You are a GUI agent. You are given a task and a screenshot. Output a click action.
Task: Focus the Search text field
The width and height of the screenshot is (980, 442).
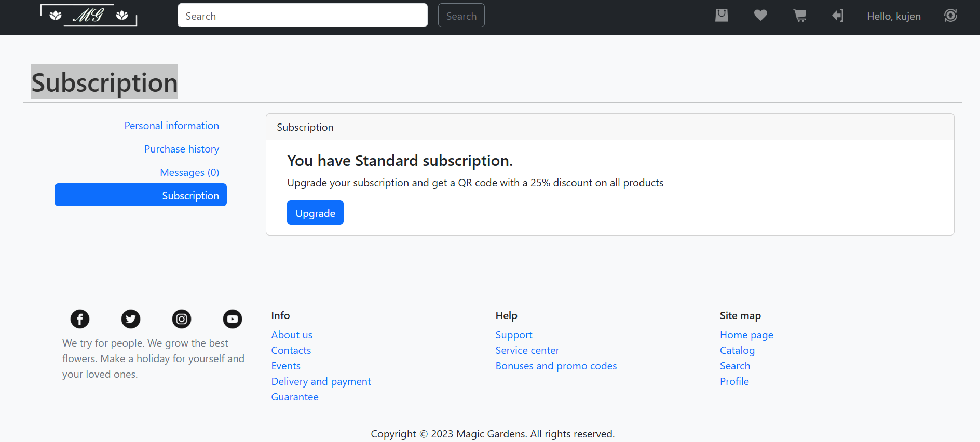point(302,16)
